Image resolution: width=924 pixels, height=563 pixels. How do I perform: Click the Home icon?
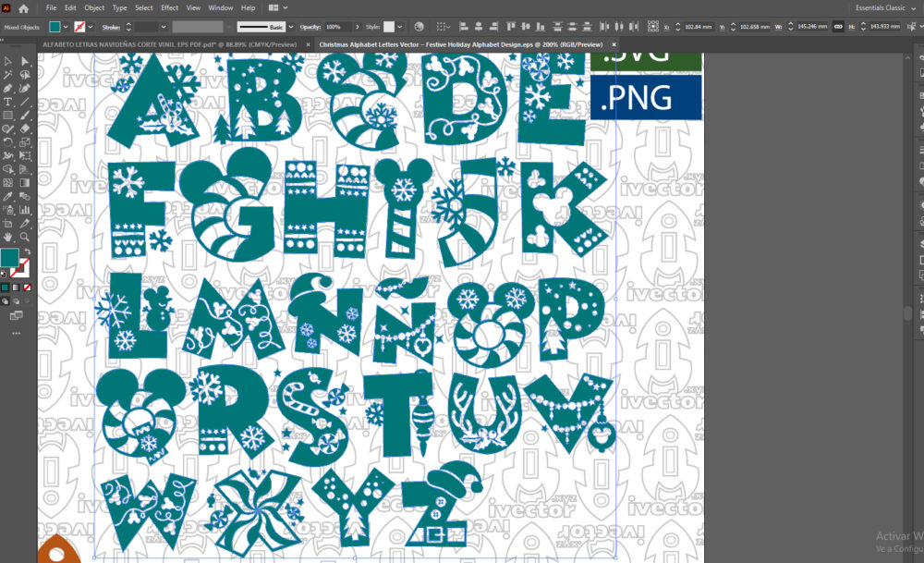pyautogui.click(x=24, y=8)
